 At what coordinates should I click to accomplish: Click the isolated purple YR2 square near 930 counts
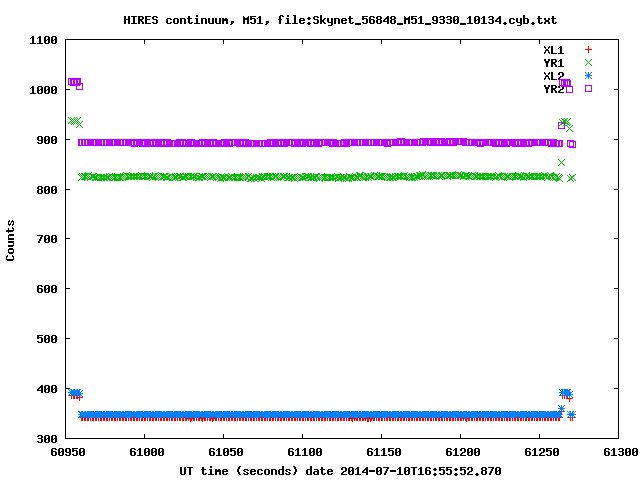[561, 125]
